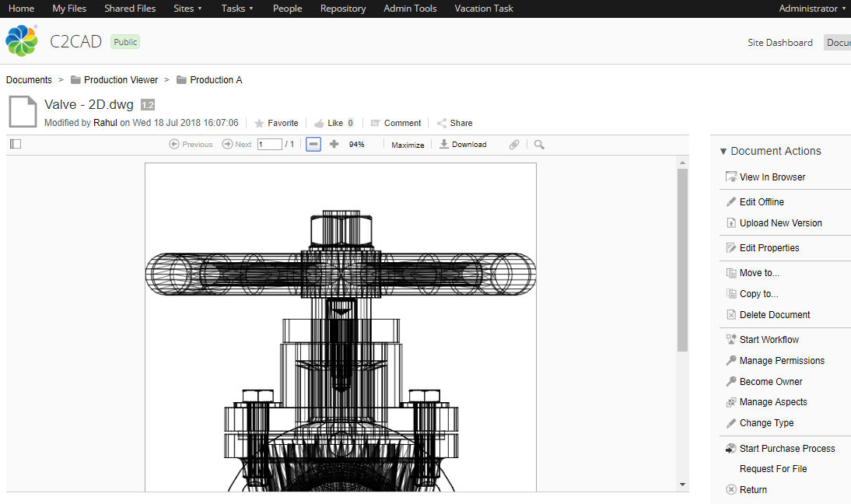Select the Edit Properties action
The image size is (851, 504).
click(x=769, y=247)
